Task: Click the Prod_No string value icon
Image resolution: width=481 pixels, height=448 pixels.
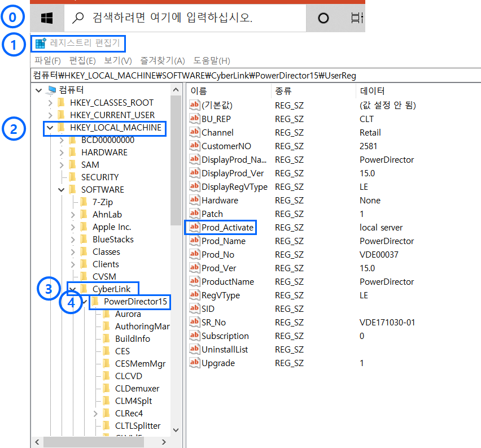Action: click(x=194, y=254)
